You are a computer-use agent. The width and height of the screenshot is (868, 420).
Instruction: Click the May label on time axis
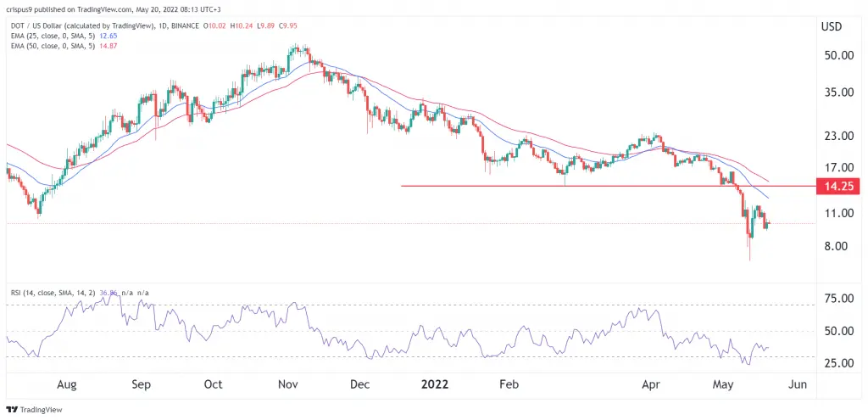click(725, 385)
